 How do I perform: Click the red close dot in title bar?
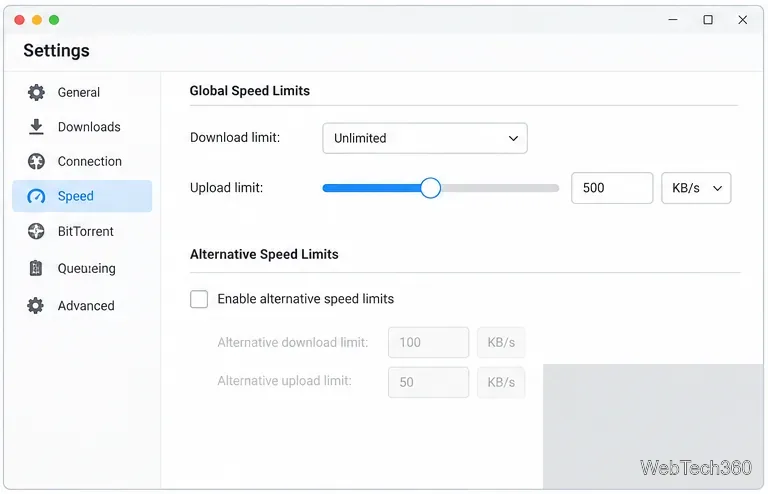(x=20, y=20)
